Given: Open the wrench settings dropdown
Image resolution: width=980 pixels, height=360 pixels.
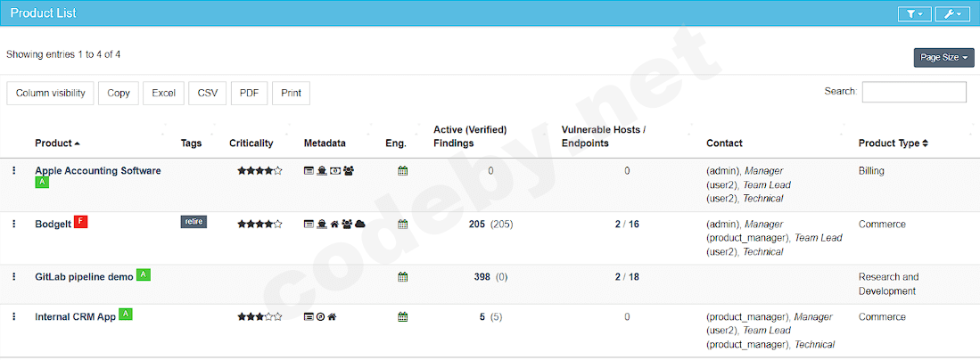Looking at the screenshot, I should [x=952, y=13].
